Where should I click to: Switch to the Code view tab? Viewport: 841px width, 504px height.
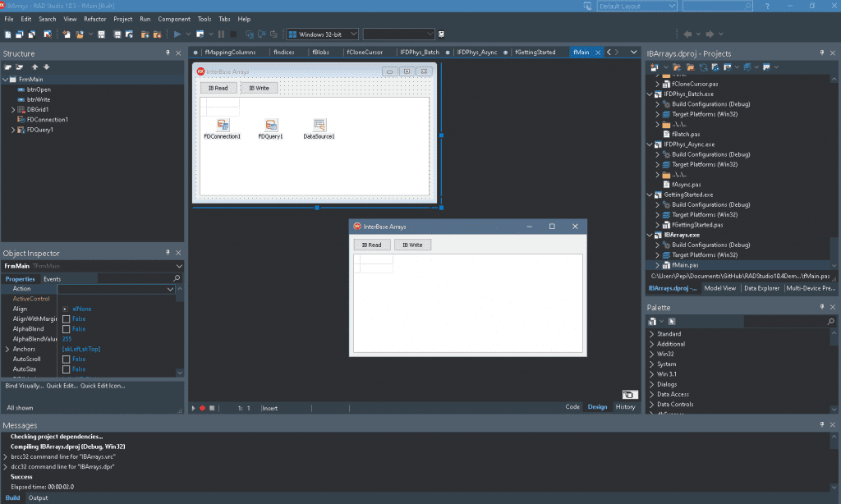(x=572, y=407)
